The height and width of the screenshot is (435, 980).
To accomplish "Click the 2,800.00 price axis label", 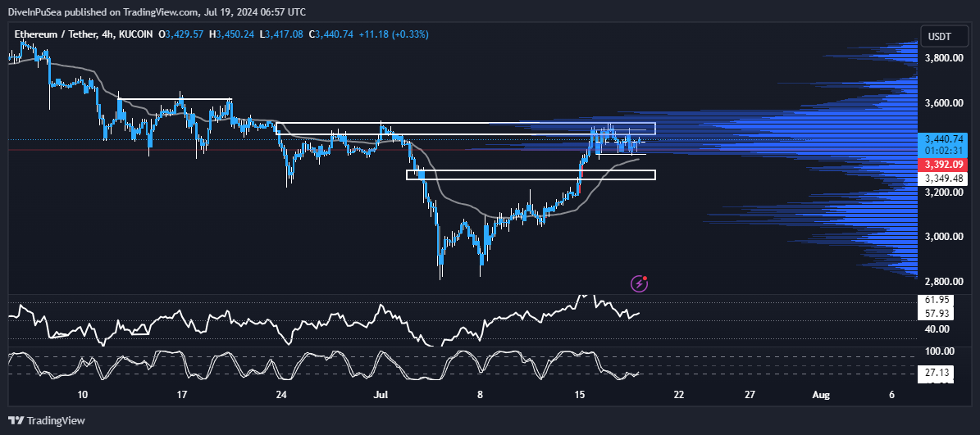I will click(945, 282).
